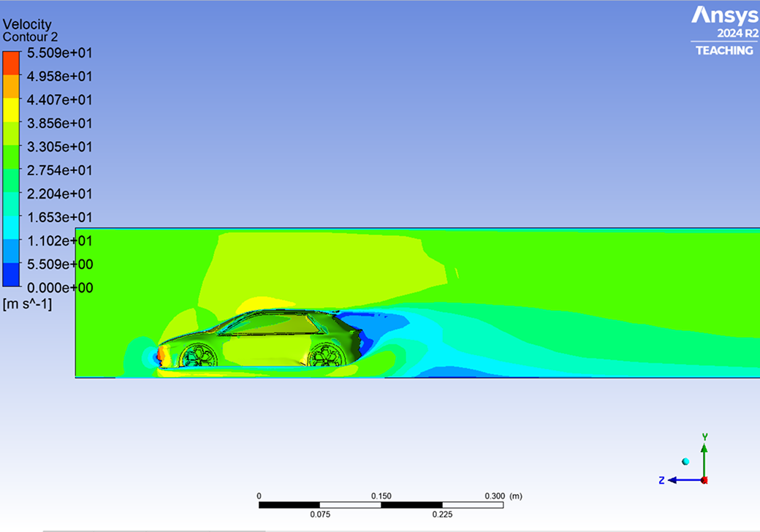Select the red-orange top band of velocity legend

(x=11, y=63)
